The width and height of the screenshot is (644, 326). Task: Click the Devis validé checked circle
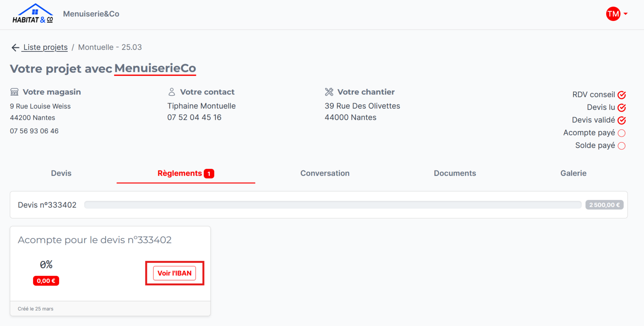coord(621,120)
